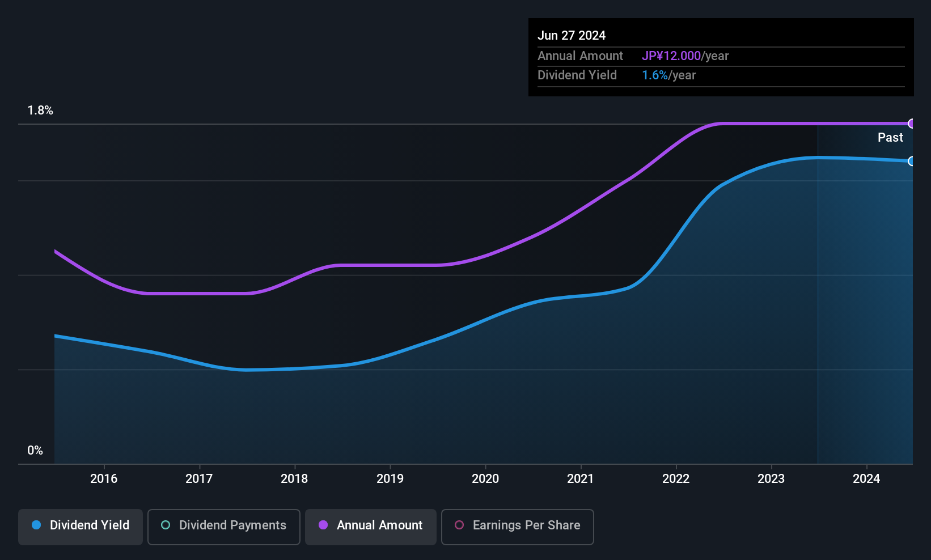
Task: Click the Jun 27 2024 tooltip date
Action: [x=572, y=35]
